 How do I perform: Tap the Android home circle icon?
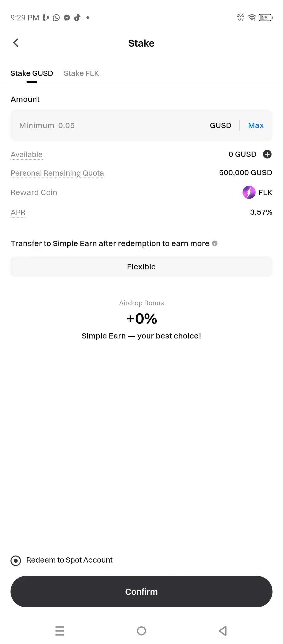point(141,631)
